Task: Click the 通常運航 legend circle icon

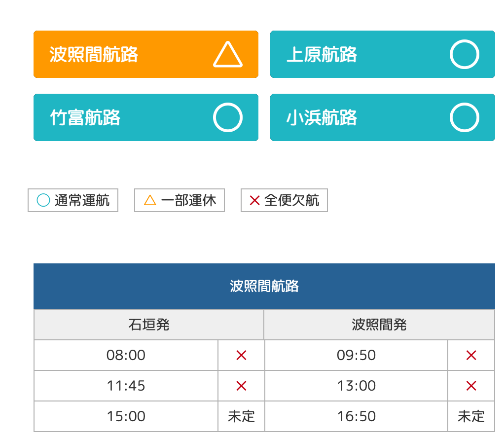Action: pyautogui.click(x=43, y=200)
